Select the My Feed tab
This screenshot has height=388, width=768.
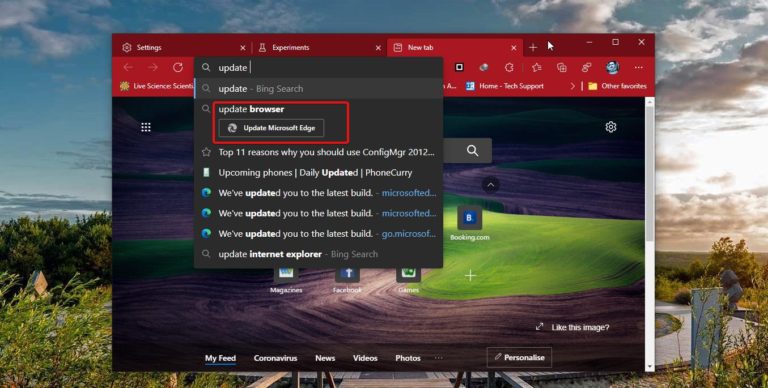point(220,358)
